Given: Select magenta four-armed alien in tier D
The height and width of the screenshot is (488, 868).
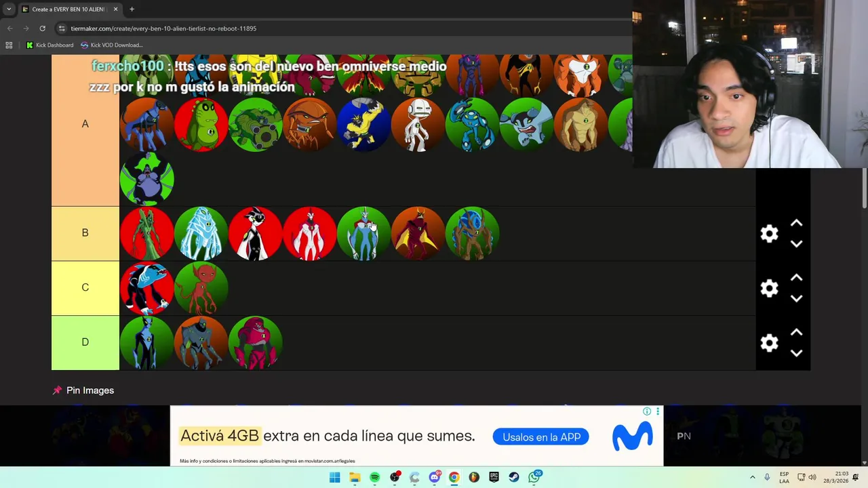Looking at the screenshot, I should click(256, 342).
